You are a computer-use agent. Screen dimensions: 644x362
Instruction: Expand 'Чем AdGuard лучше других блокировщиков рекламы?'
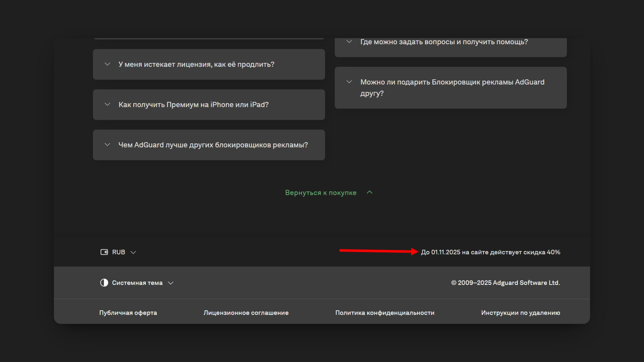coord(213,145)
